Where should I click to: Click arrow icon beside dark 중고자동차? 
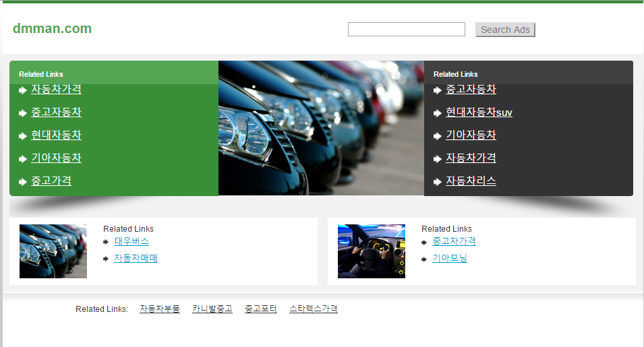point(438,90)
